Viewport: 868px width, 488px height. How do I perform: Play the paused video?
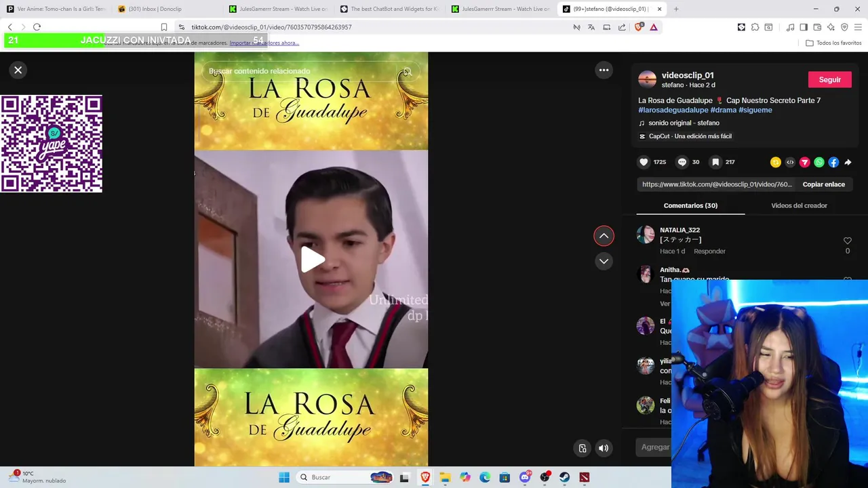pyautogui.click(x=312, y=259)
